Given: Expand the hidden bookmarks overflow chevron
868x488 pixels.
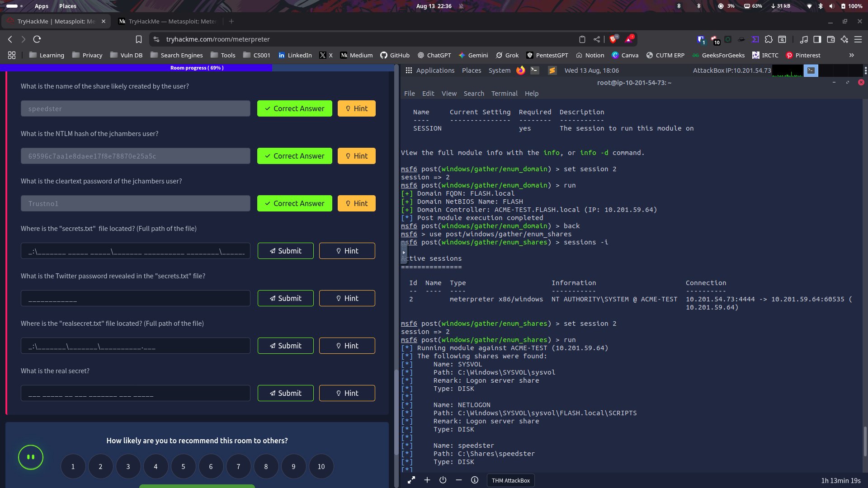Looking at the screenshot, I should [851, 55].
